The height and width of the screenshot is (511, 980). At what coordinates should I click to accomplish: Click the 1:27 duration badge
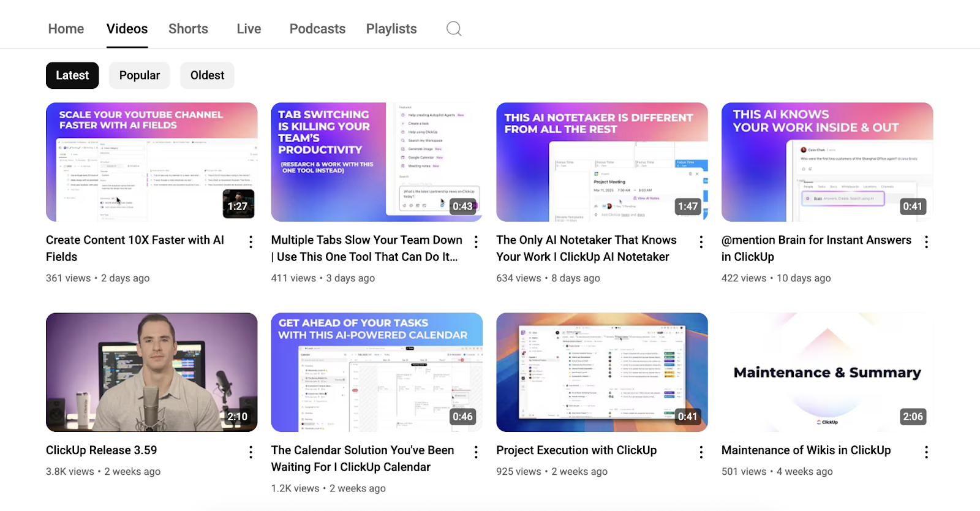(238, 206)
